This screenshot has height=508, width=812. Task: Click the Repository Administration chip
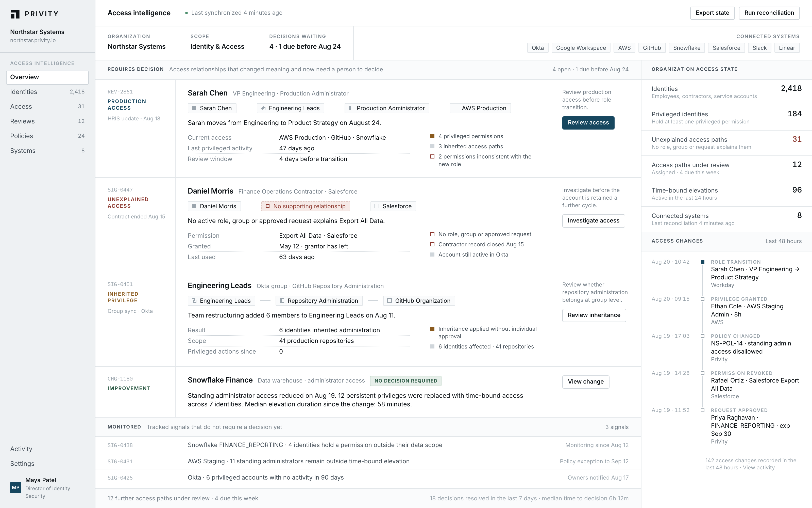[x=319, y=301]
